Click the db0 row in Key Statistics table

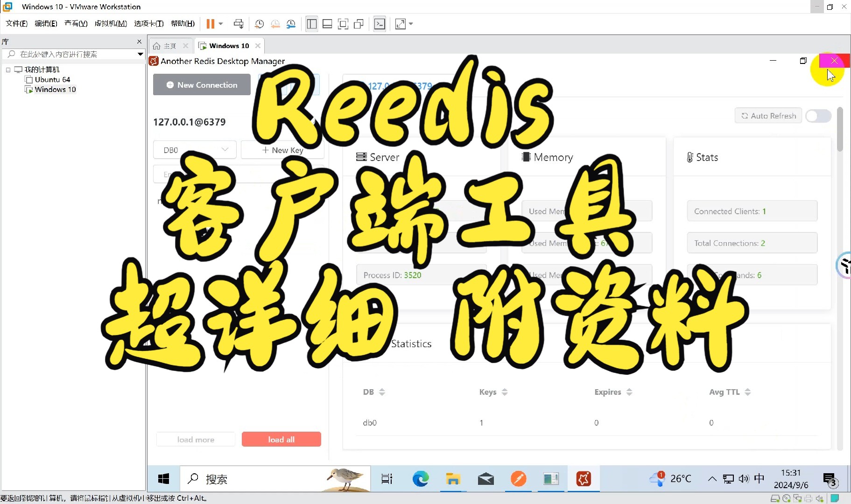point(586,422)
